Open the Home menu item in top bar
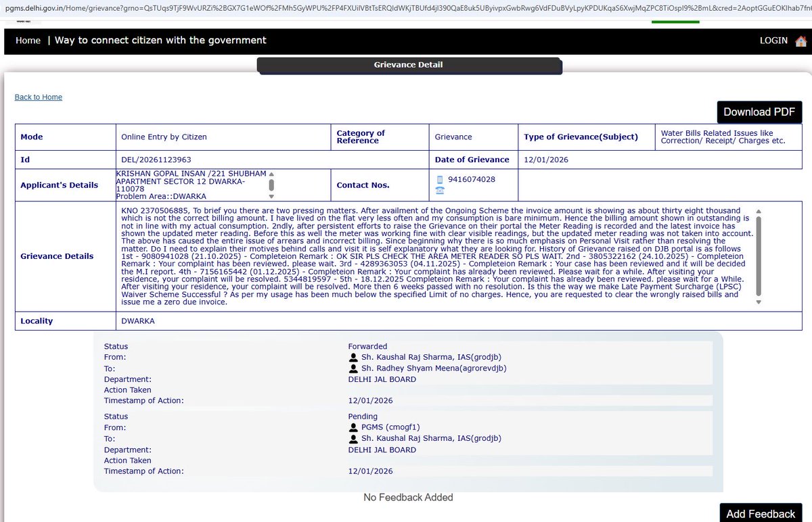This screenshot has height=522, width=812. [x=28, y=41]
